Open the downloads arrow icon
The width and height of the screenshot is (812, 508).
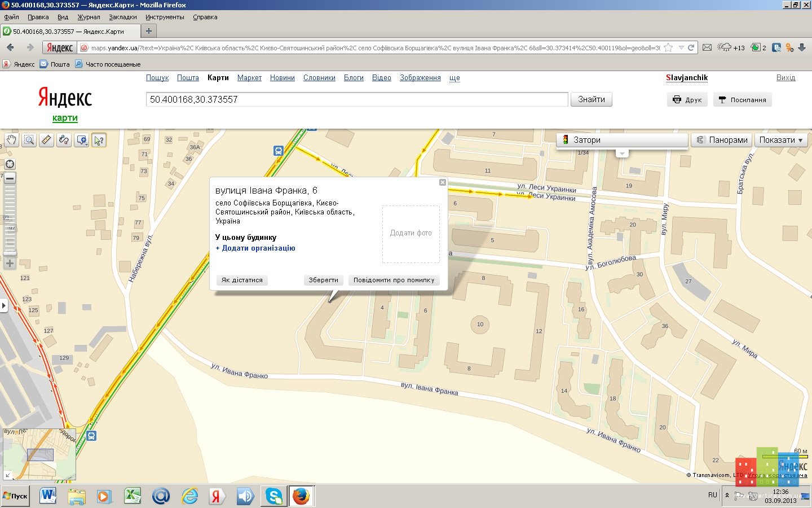803,48
